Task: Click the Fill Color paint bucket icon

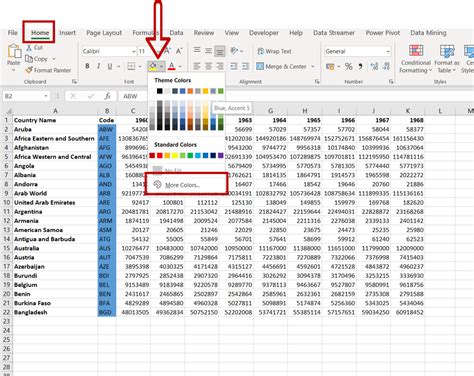Action: point(153,66)
